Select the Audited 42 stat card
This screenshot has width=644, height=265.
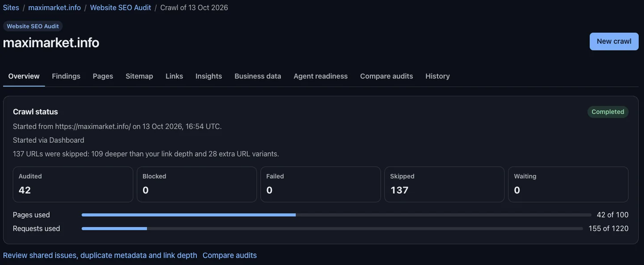coord(73,184)
